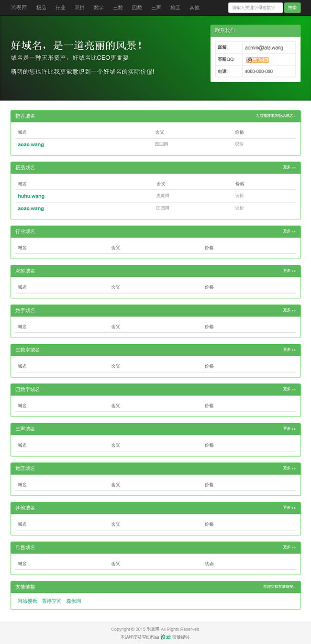The width and height of the screenshot is (311, 644).
Task: Select the 极品 navigation menu item
Action: pos(41,8)
